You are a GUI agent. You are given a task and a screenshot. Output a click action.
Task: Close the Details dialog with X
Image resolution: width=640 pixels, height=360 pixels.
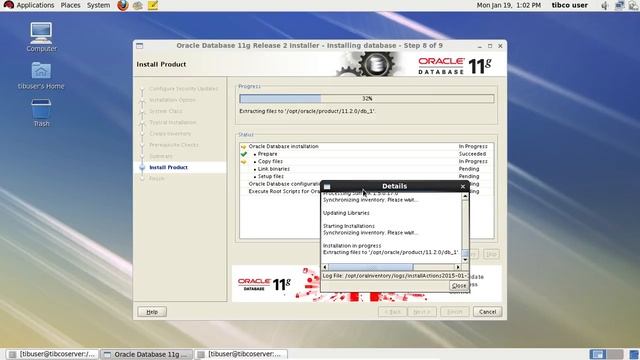point(462,187)
